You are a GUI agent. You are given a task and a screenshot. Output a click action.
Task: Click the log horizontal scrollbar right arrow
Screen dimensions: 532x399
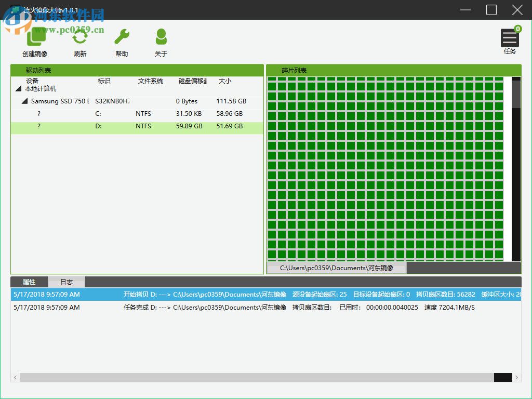(x=516, y=378)
